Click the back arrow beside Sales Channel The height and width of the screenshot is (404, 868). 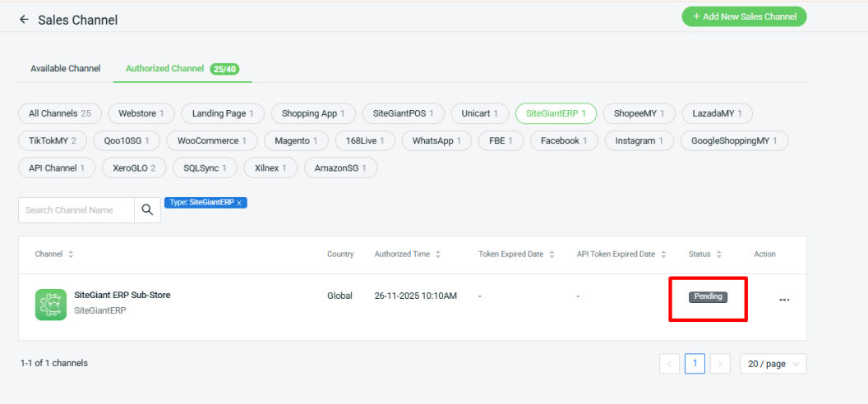(x=24, y=20)
